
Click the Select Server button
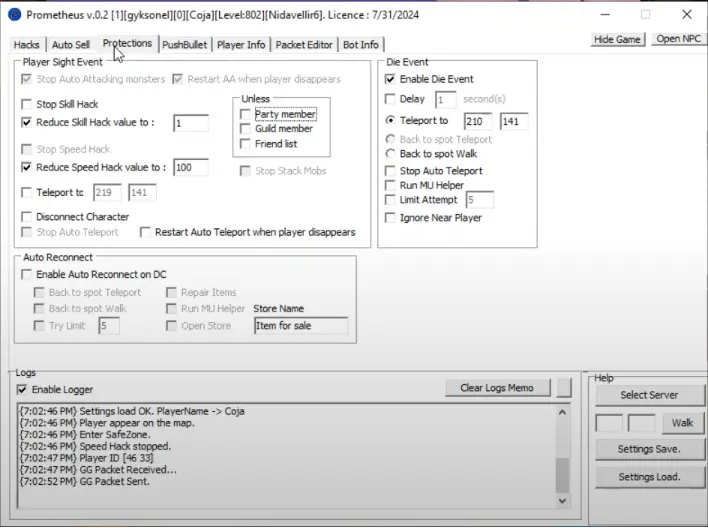pos(649,395)
